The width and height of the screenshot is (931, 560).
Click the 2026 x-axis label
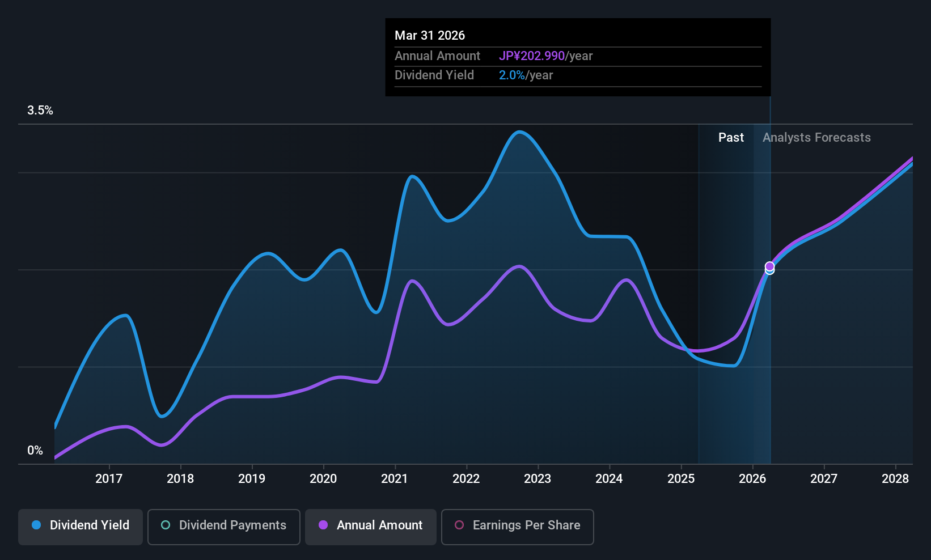pyautogui.click(x=752, y=479)
